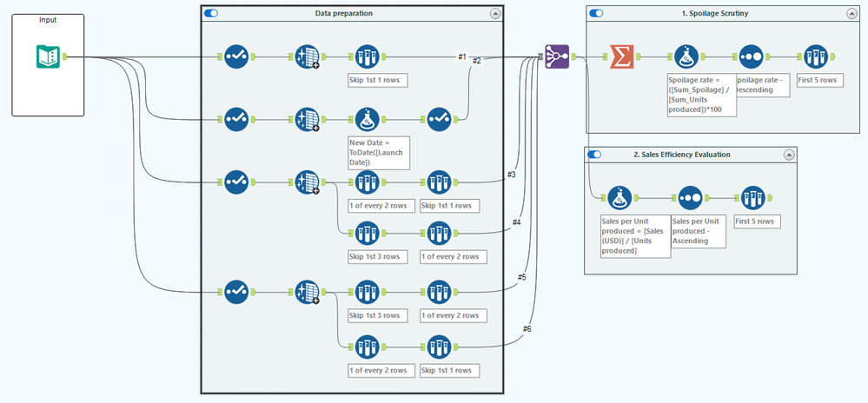Select the 1 of every 2 rows Sample in third row
This screenshot has height=403, width=868.
click(367, 182)
